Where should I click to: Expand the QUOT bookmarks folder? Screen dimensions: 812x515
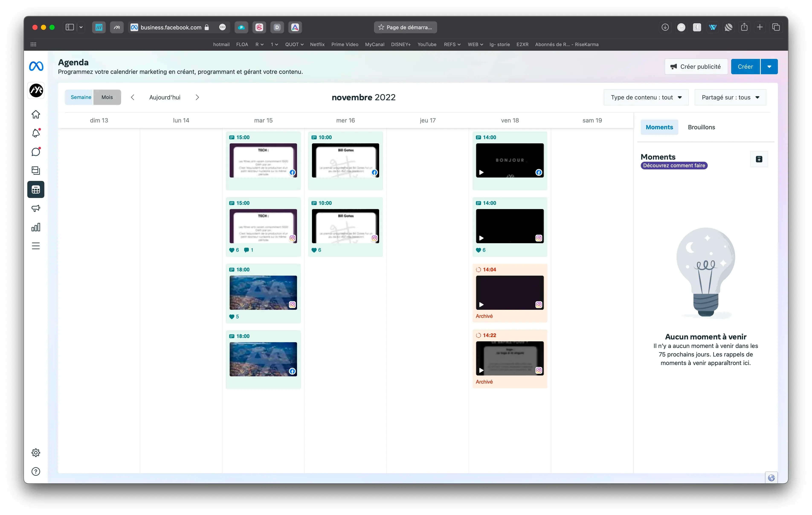(x=294, y=44)
